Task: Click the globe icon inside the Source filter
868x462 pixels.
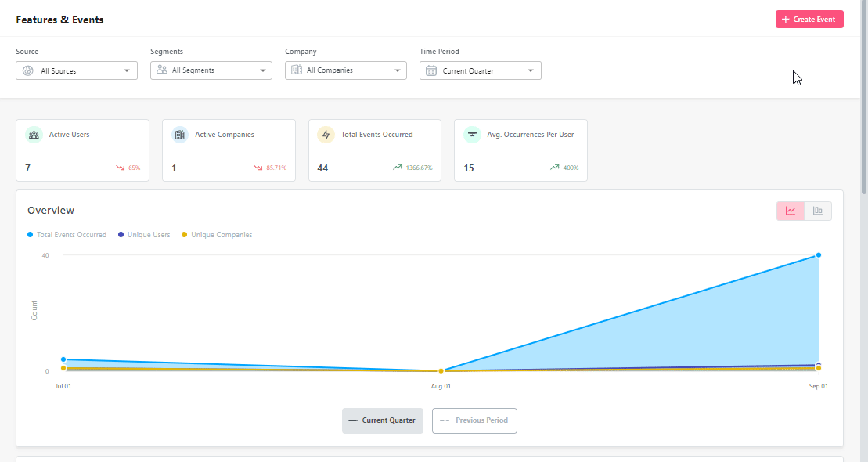Action: (x=29, y=70)
